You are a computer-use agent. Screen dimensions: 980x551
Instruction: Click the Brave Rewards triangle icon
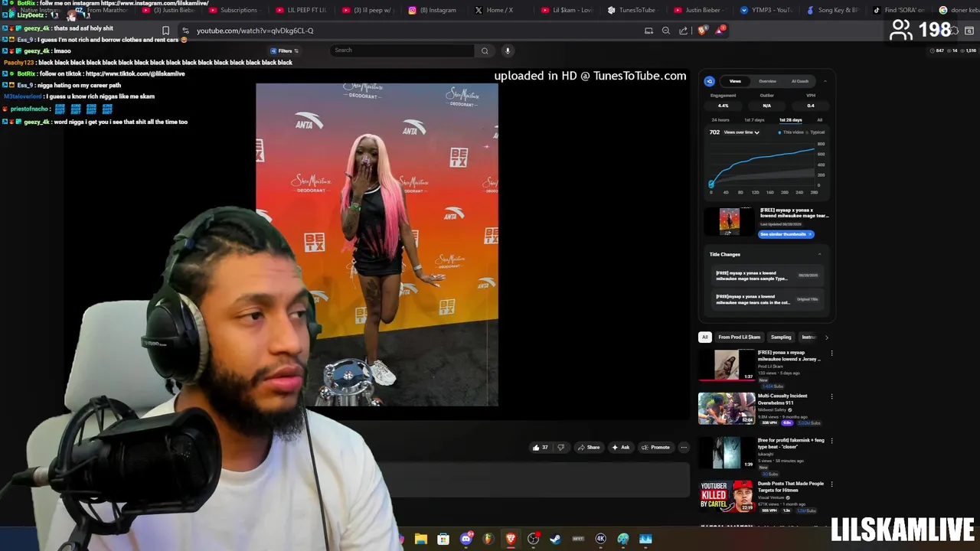[x=720, y=31]
